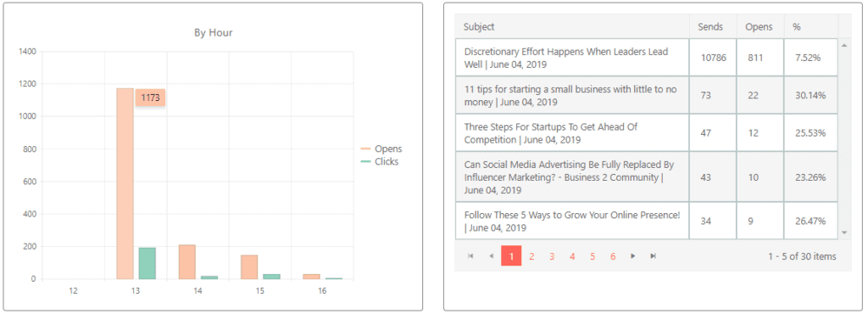Go to previous page arrow icon

click(491, 255)
